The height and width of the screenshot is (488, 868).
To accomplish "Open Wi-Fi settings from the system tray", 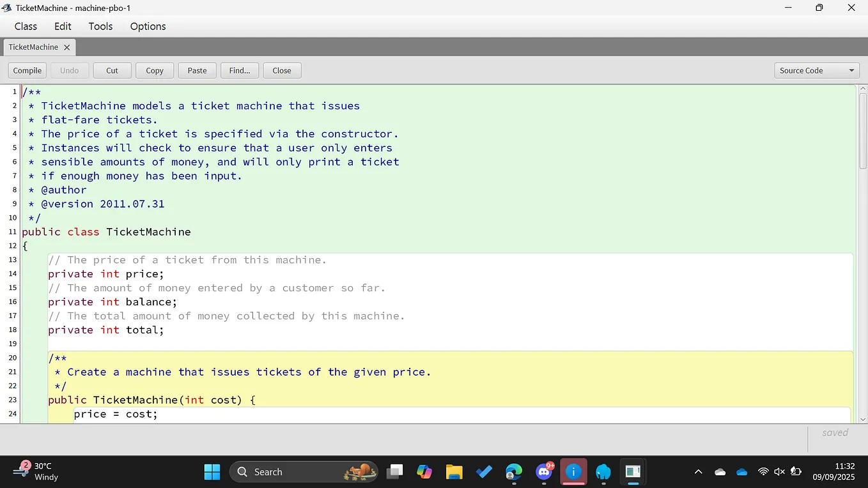I will click(x=763, y=471).
